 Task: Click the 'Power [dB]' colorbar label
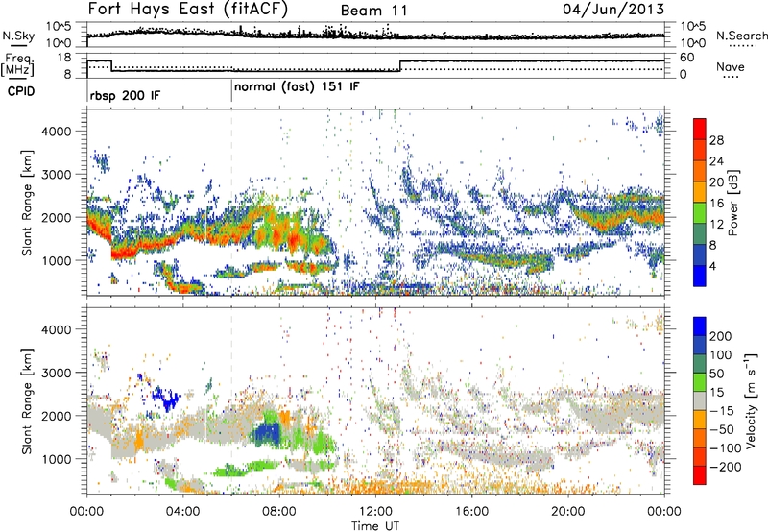click(x=733, y=203)
